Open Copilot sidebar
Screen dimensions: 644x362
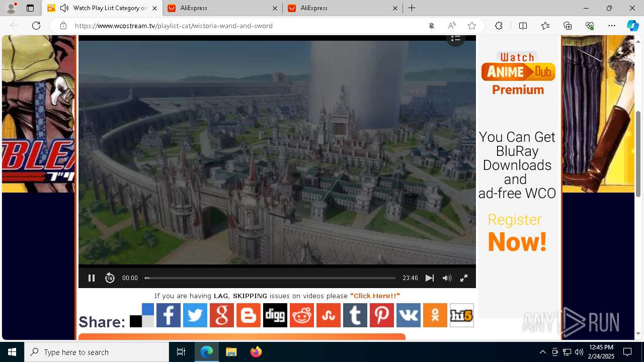[x=632, y=26]
